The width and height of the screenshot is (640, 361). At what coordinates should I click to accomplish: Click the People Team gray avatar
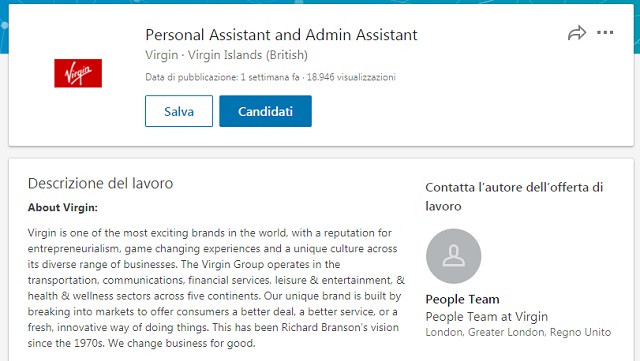[x=453, y=256]
